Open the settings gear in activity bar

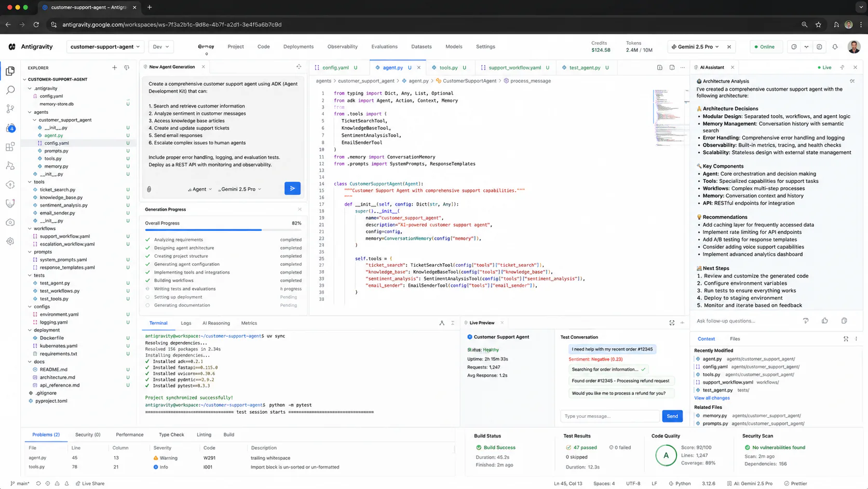pyautogui.click(x=10, y=241)
